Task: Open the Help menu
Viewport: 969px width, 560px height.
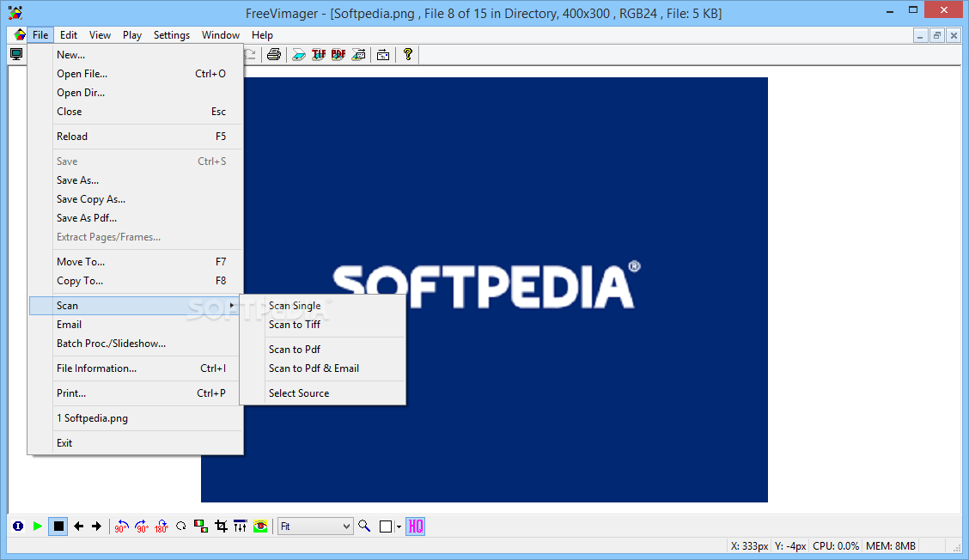Action: pos(262,35)
